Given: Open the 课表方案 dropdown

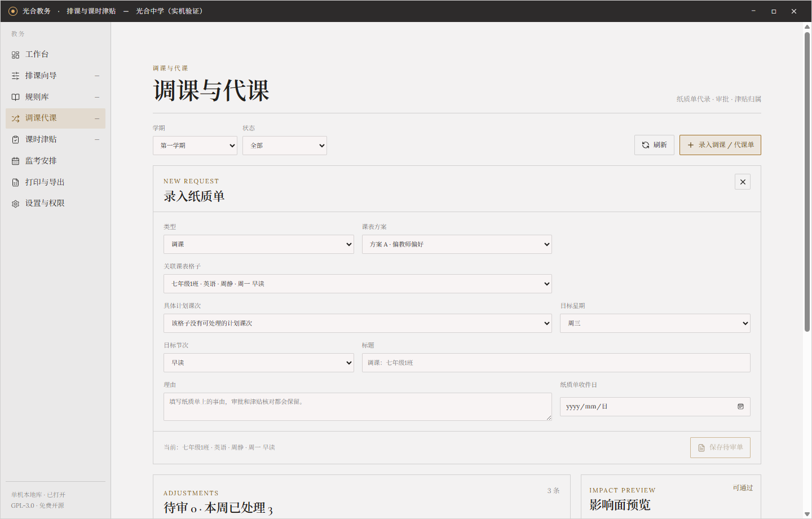Looking at the screenshot, I should [x=457, y=244].
